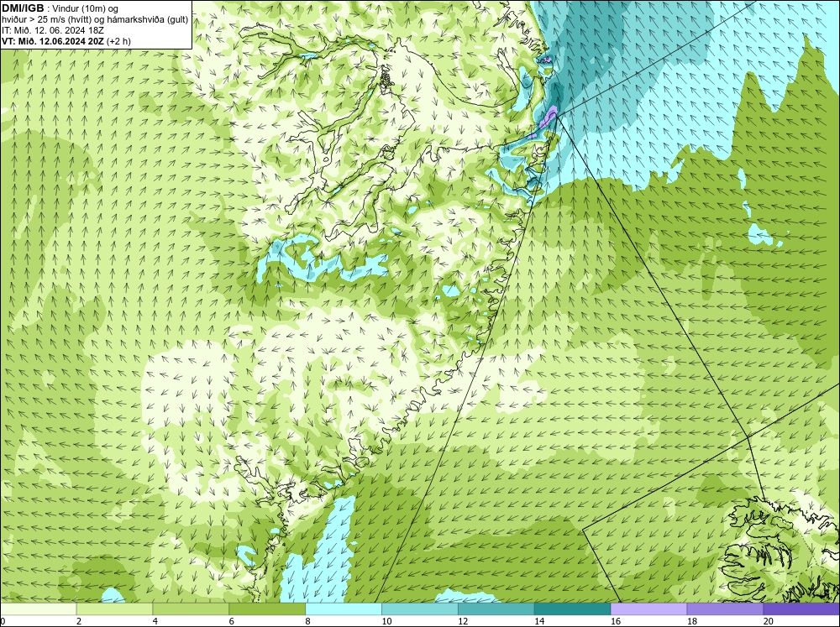The width and height of the screenshot is (840, 627).
Task: Click the 'Vindur (10m) og' label text
Action: coord(86,8)
